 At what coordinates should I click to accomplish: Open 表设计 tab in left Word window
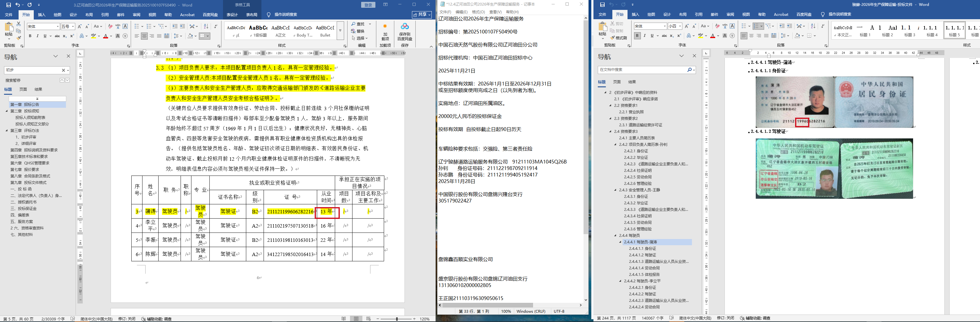[232, 15]
